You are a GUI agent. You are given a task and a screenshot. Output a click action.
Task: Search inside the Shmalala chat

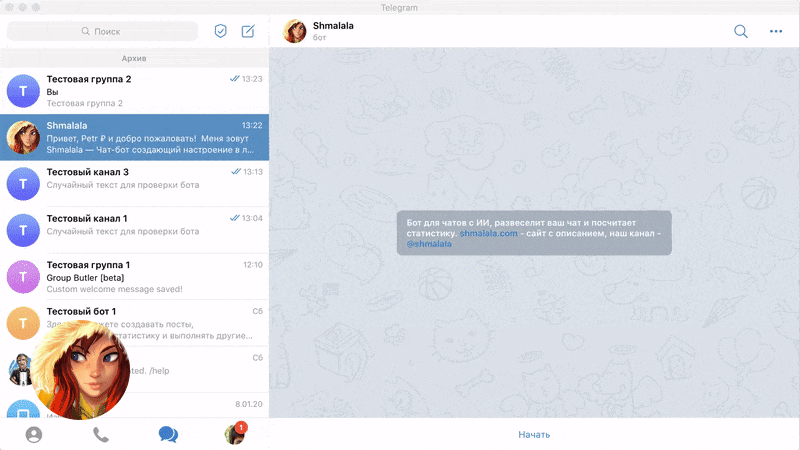[x=741, y=32]
